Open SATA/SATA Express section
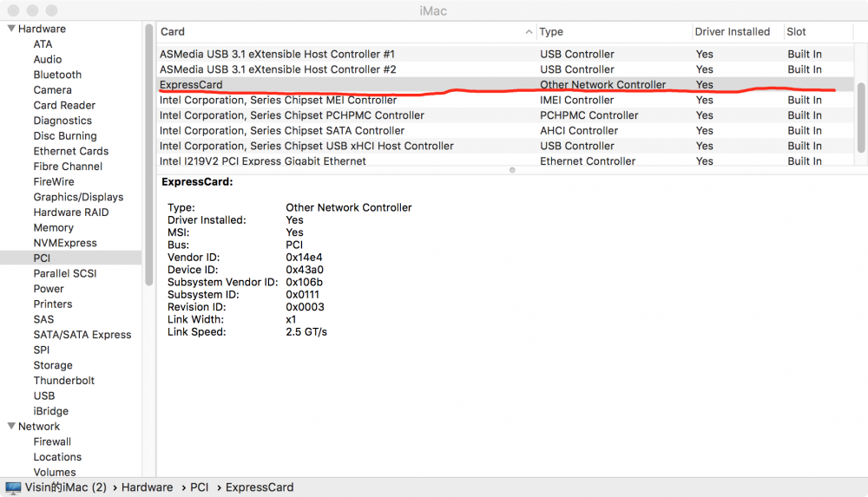The width and height of the screenshot is (868, 497). click(82, 335)
